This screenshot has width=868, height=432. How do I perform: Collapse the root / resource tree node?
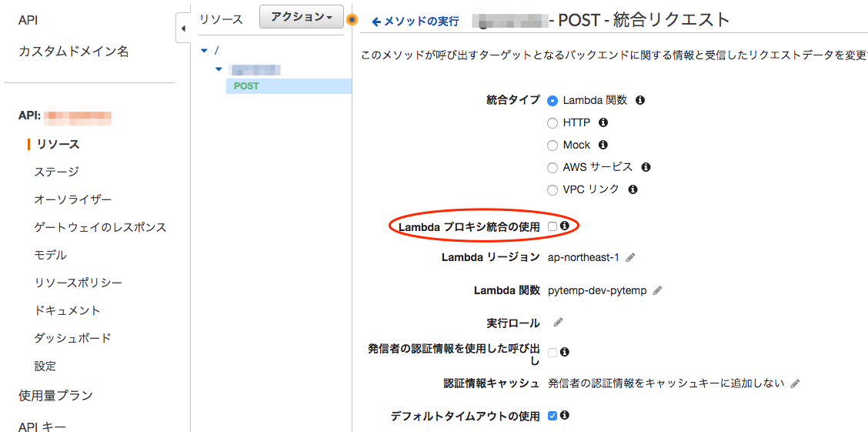coord(204,50)
